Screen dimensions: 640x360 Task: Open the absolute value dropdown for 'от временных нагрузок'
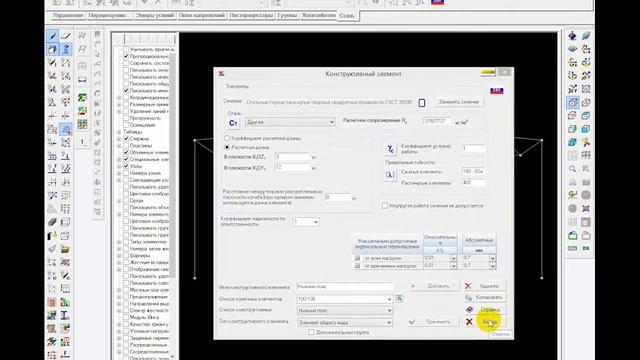492,266
